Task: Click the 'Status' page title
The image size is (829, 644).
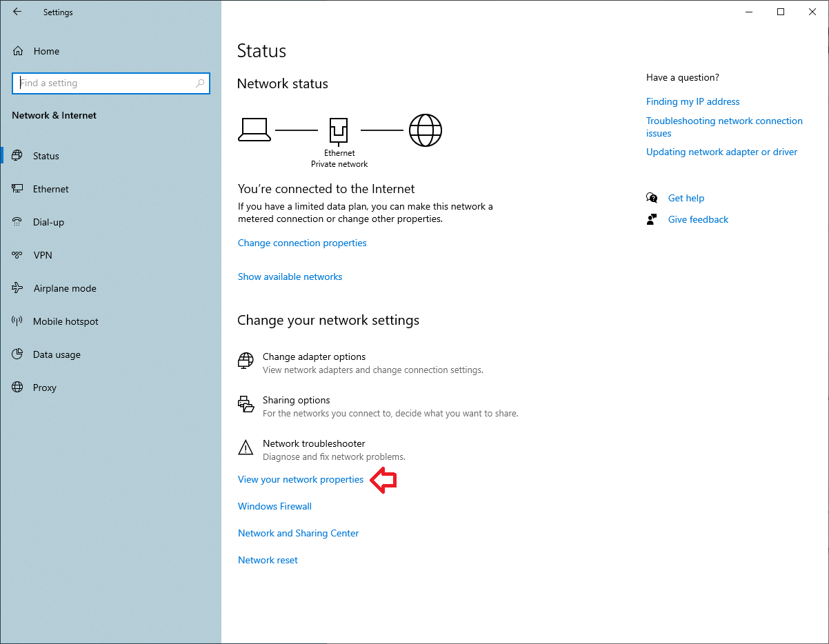Action: [x=261, y=51]
